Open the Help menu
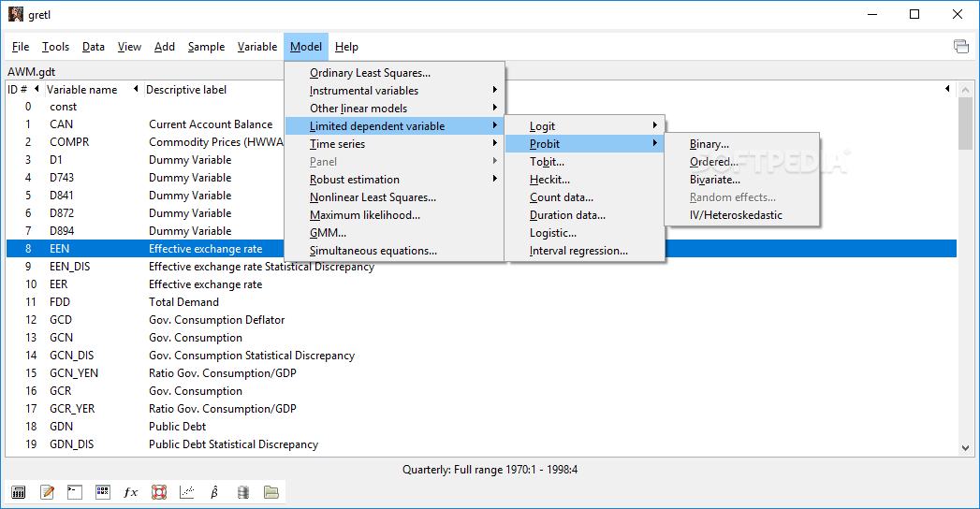This screenshot has width=980, height=509. click(x=346, y=47)
